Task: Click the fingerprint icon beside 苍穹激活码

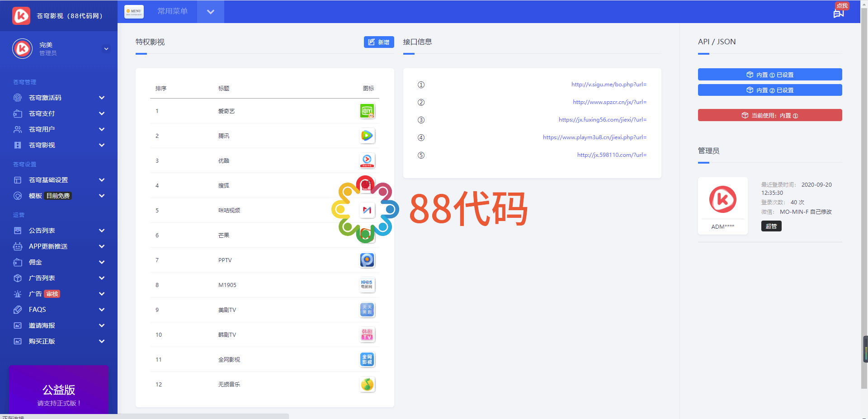Action: pyautogui.click(x=18, y=98)
